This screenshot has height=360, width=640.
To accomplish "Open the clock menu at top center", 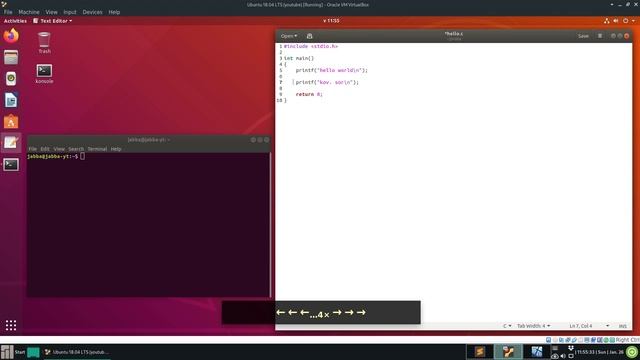I will 331,21.
